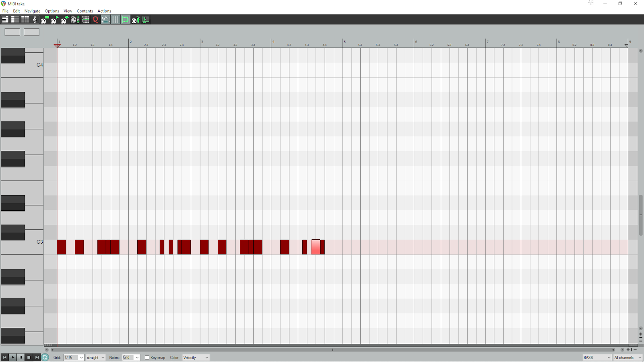Click the stop button in transport
644x362 pixels.
29,357
